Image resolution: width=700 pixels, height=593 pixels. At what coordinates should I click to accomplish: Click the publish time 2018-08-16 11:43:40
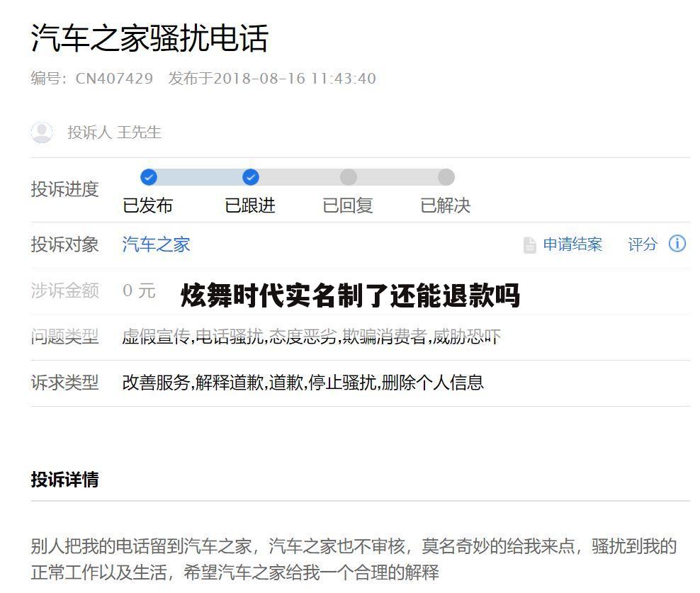295,79
